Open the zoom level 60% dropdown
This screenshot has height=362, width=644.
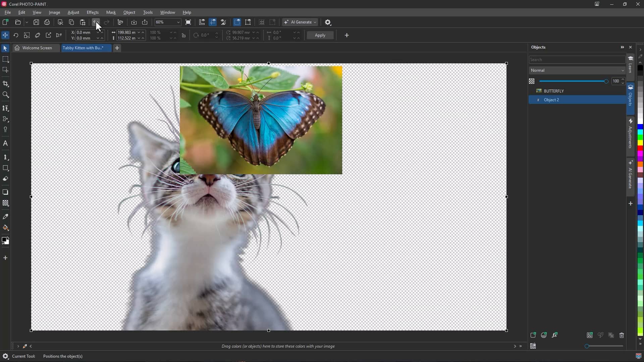(x=178, y=22)
